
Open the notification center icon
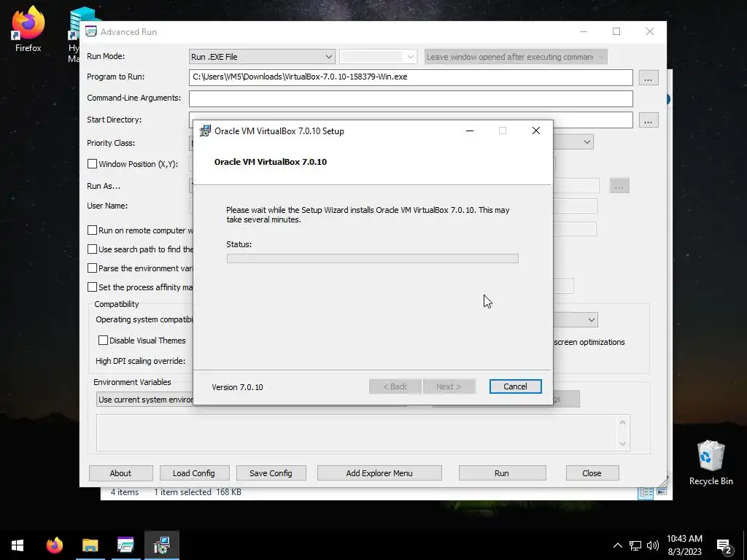coord(724,546)
